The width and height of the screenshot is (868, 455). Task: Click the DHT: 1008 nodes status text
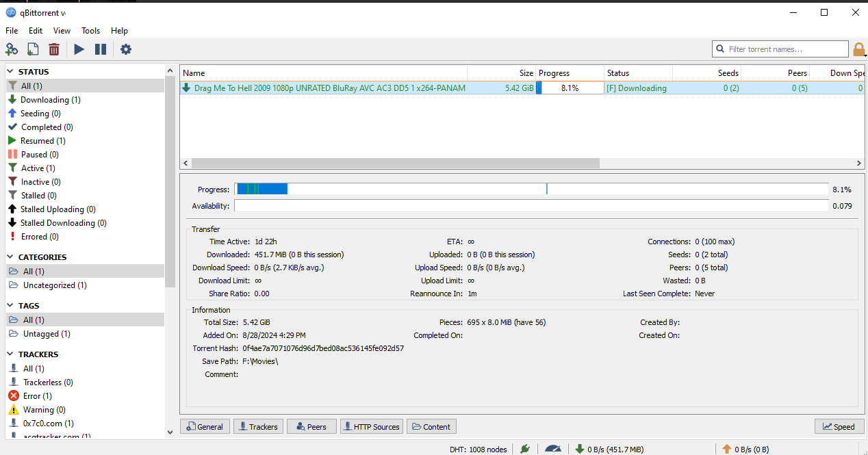click(478, 449)
